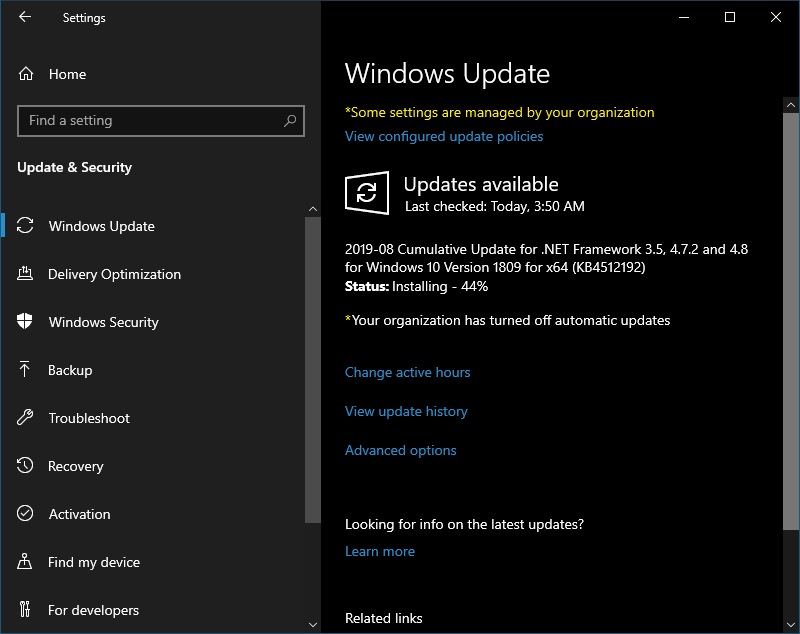Maximize the Settings window
800x634 pixels.
click(730, 17)
